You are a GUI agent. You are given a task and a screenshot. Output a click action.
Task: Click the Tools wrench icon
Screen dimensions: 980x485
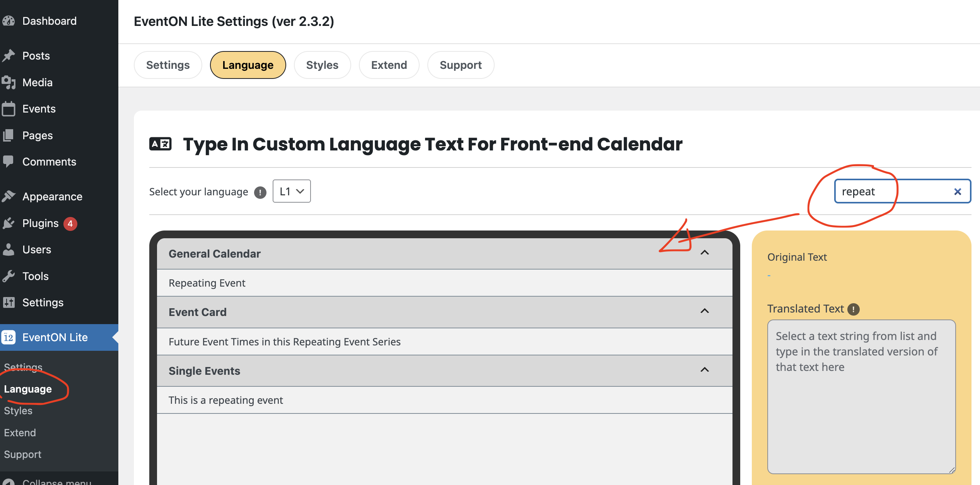click(9, 276)
